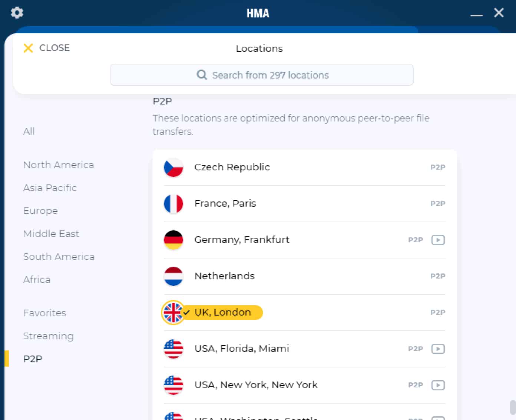Switch to the Europe locations category
The height and width of the screenshot is (420, 516).
pos(40,211)
